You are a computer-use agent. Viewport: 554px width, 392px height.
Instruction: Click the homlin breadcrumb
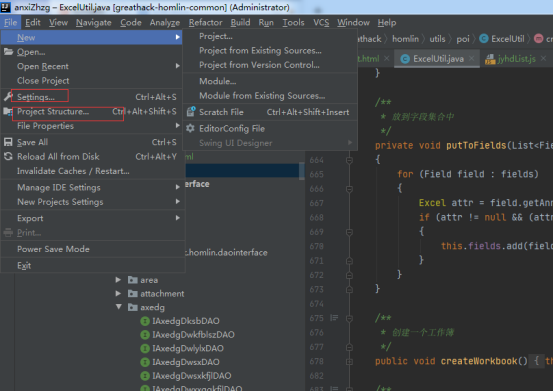coord(406,39)
